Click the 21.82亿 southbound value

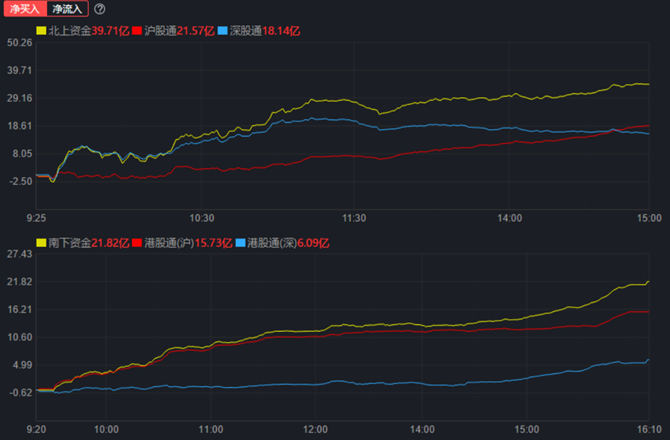pyautogui.click(x=109, y=243)
